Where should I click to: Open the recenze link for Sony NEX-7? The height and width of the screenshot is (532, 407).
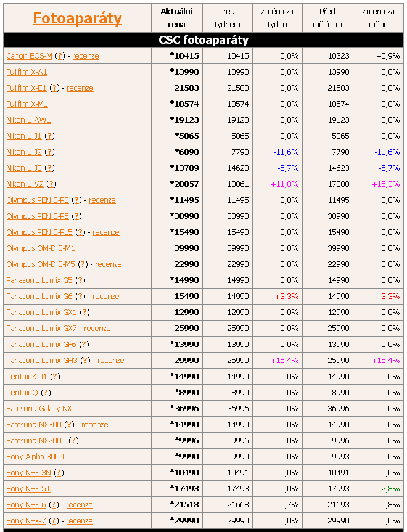(80, 521)
